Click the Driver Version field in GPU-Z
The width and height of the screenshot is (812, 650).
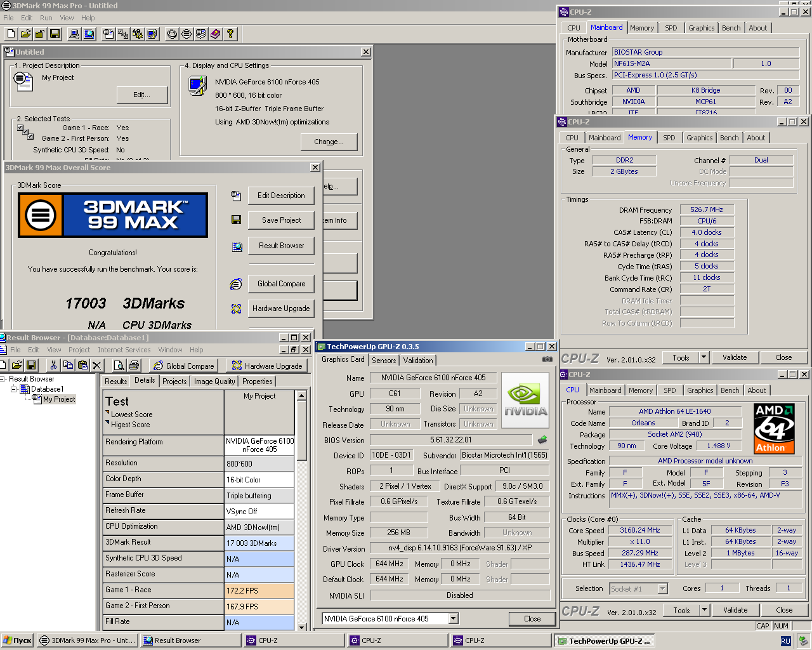[460, 548]
